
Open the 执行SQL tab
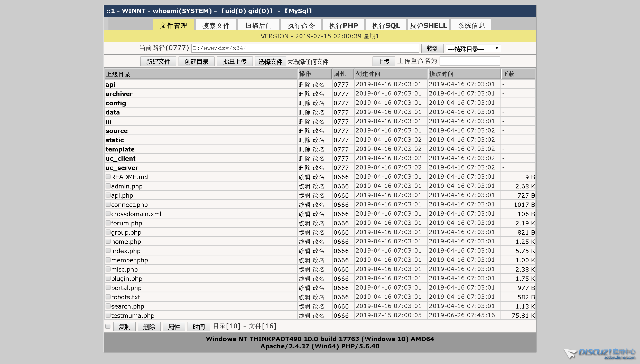[386, 25]
